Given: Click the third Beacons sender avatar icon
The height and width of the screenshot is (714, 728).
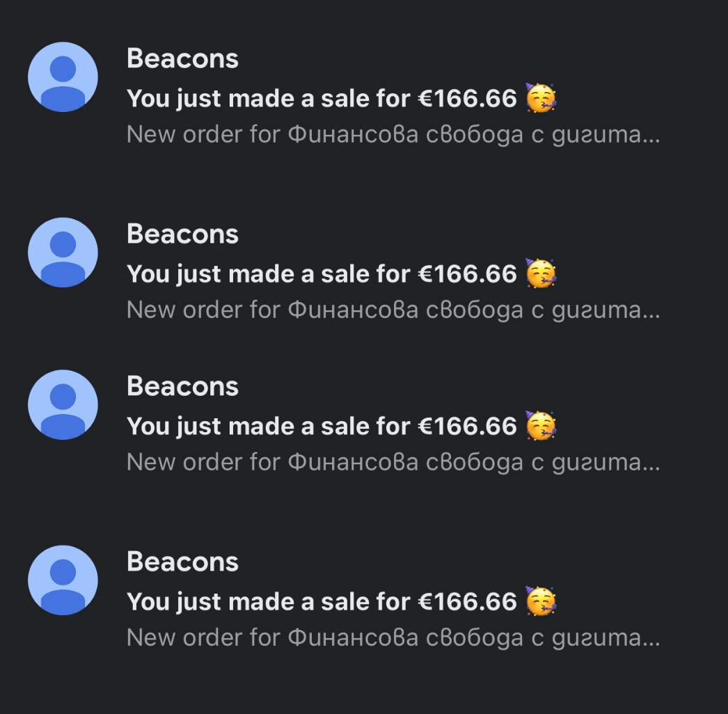Looking at the screenshot, I should tap(63, 405).
